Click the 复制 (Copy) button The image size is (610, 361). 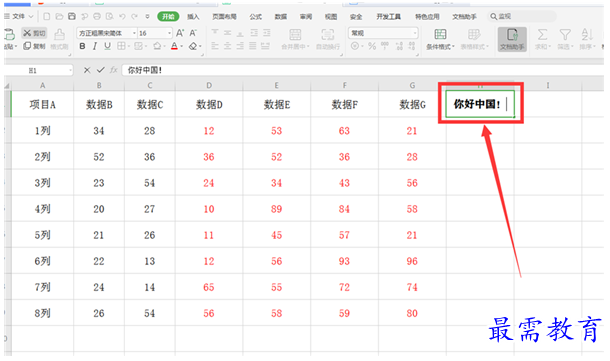[34, 46]
